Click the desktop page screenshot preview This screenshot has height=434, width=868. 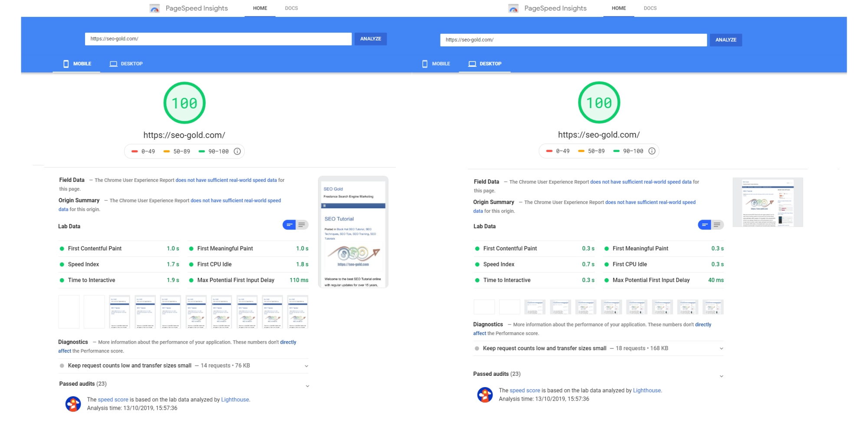tap(768, 202)
